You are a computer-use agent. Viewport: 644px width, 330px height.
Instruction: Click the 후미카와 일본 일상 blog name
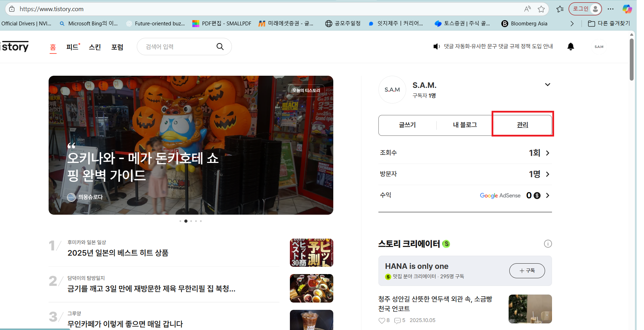[x=86, y=242]
